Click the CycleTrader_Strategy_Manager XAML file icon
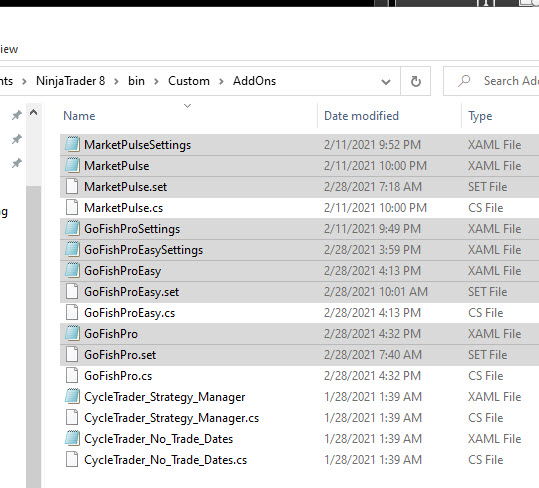539x488 pixels. 72,396
